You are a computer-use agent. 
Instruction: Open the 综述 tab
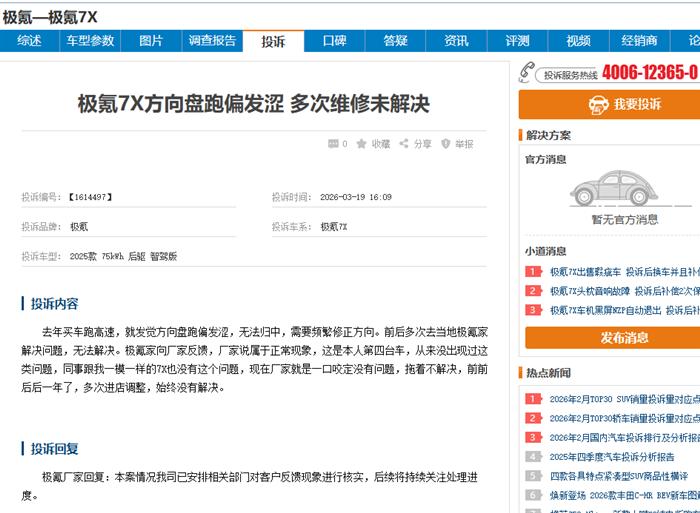(x=29, y=41)
